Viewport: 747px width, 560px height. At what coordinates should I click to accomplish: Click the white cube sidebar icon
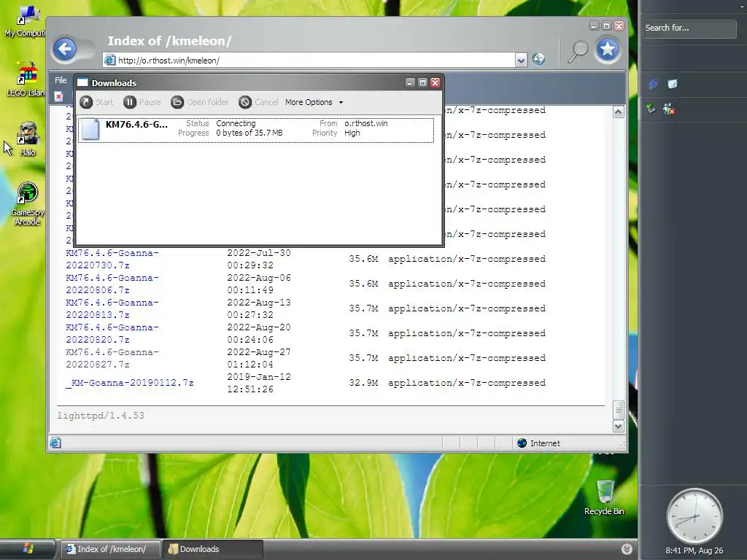point(672,84)
